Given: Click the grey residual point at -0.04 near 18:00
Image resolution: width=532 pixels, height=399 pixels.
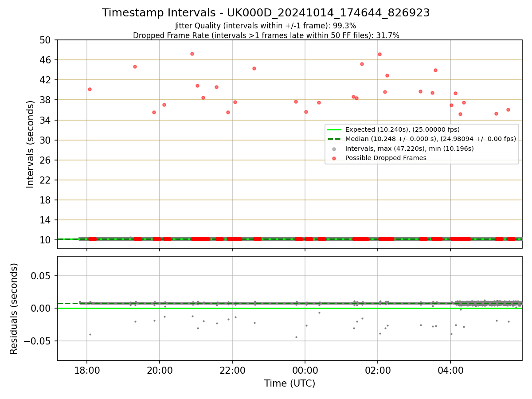Looking at the screenshot, I should click(x=90, y=334).
